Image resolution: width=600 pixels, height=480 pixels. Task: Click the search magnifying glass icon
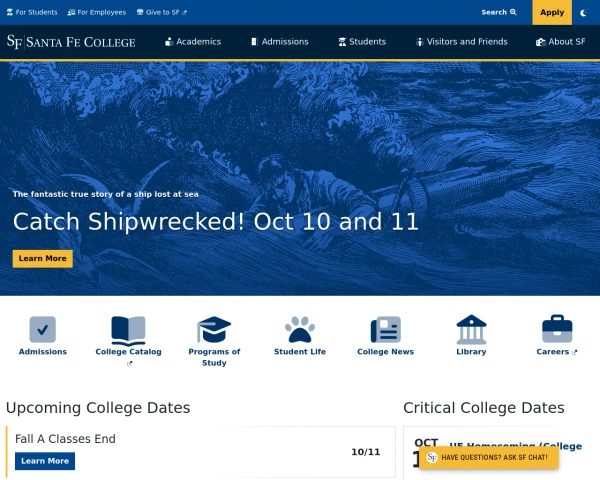tap(513, 12)
